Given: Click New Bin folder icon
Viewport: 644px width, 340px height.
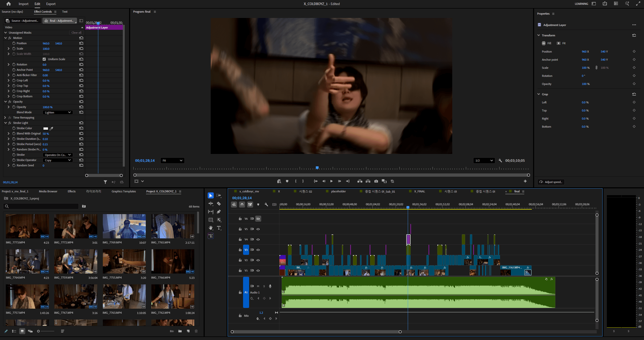Looking at the screenshot, I should pos(180,331).
